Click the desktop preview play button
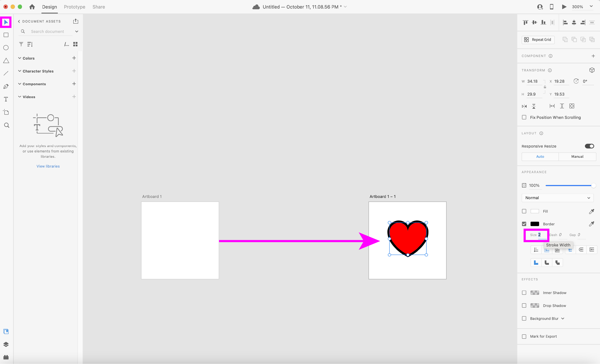This screenshot has width=600, height=364. click(564, 7)
